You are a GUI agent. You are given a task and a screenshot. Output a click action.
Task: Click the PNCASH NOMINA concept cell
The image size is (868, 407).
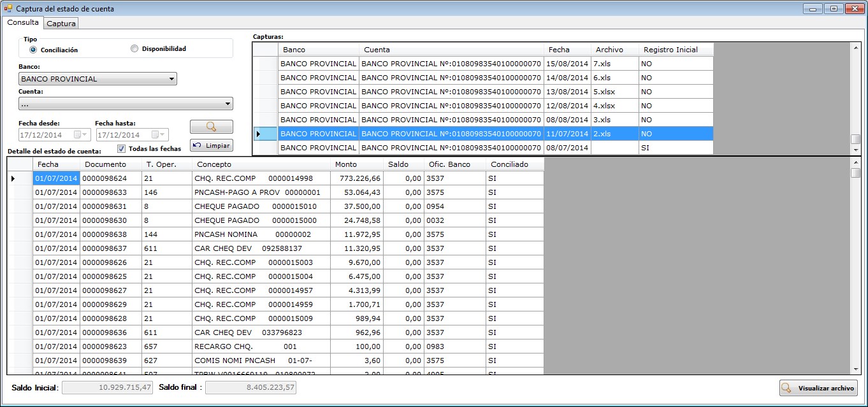261,234
